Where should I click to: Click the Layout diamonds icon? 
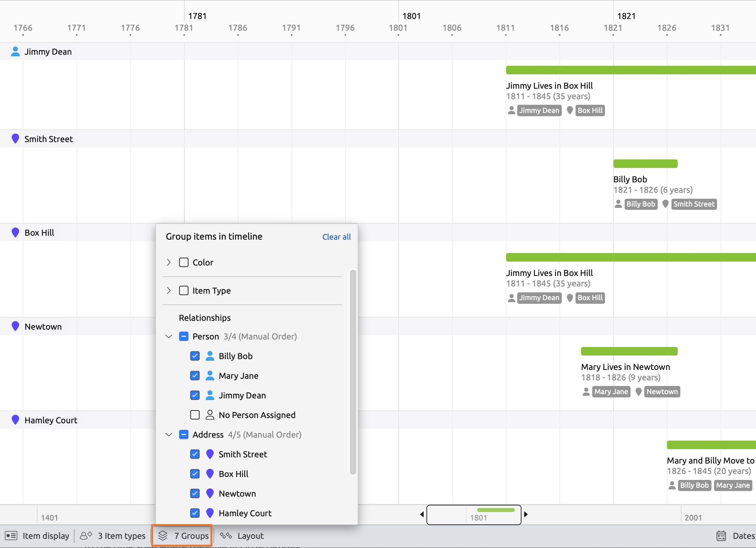pyautogui.click(x=226, y=536)
